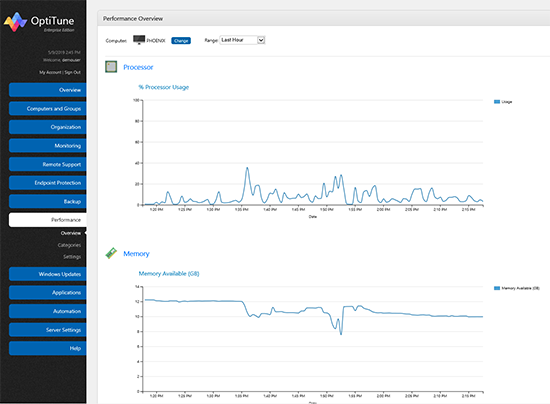Click the Memory section heading link
The image size is (550, 404).
tap(136, 254)
